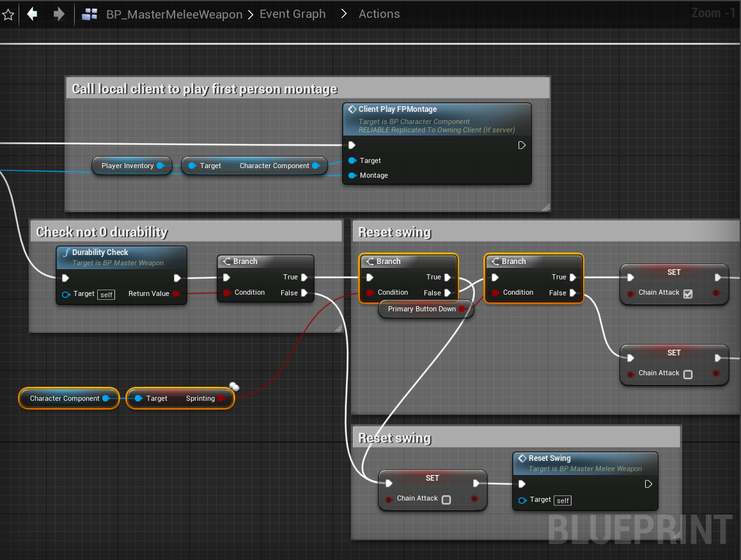Open the Event Graph breadcrumb

(x=292, y=14)
